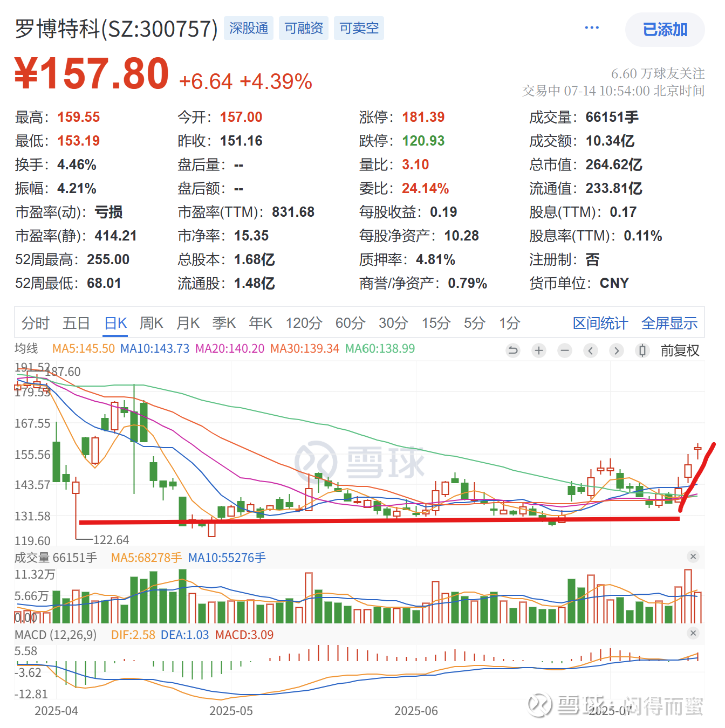Zoom in chart with plus icon
Screen dimensions: 725x728
pos(539,351)
